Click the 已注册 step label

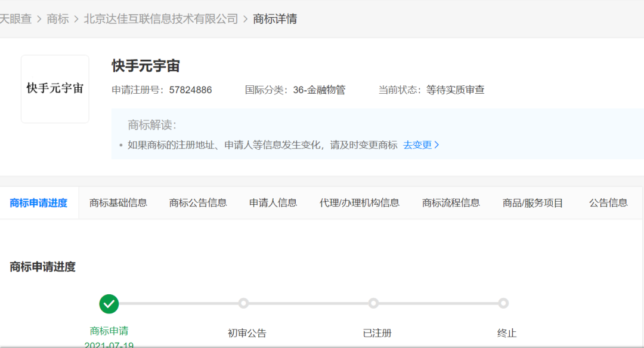(x=377, y=333)
